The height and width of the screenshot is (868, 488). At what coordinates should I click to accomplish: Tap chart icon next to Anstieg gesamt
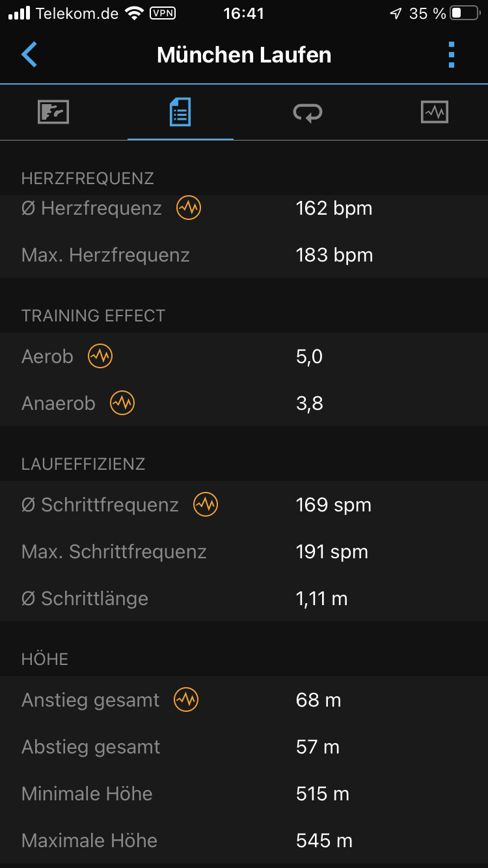(x=186, y=700)
